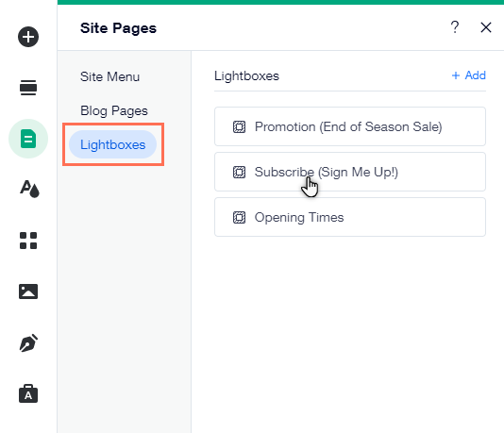
Task: Open Promotion (End of Season Sale) lightbox
Action: pos(350,126)
